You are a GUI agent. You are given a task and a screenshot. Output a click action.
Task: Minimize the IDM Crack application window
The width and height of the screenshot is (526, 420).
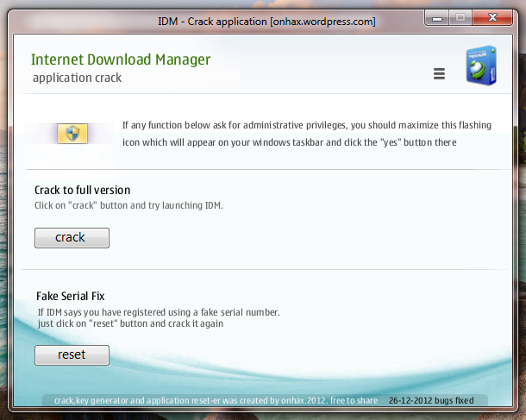click(437, 17)
